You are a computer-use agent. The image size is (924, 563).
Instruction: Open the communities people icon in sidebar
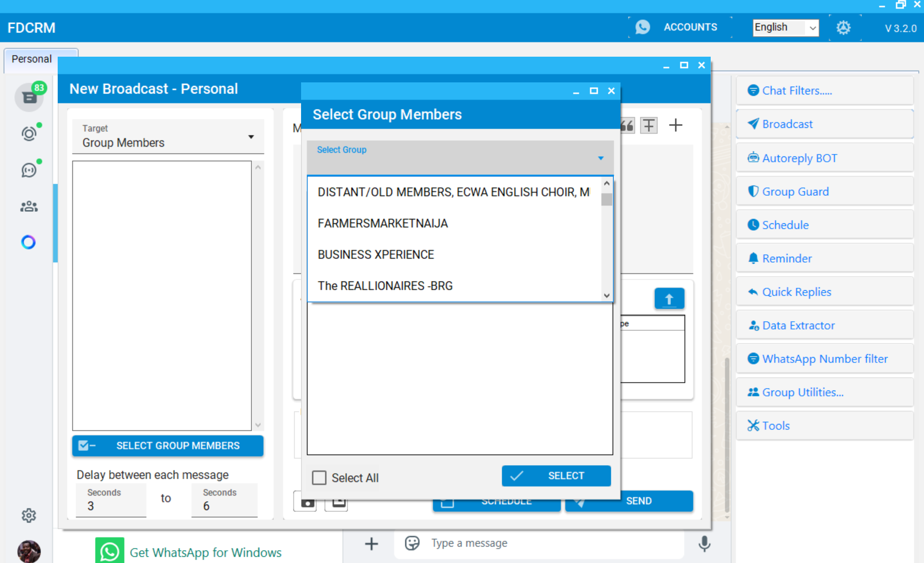pyautogui.click(x=29, y=206)
